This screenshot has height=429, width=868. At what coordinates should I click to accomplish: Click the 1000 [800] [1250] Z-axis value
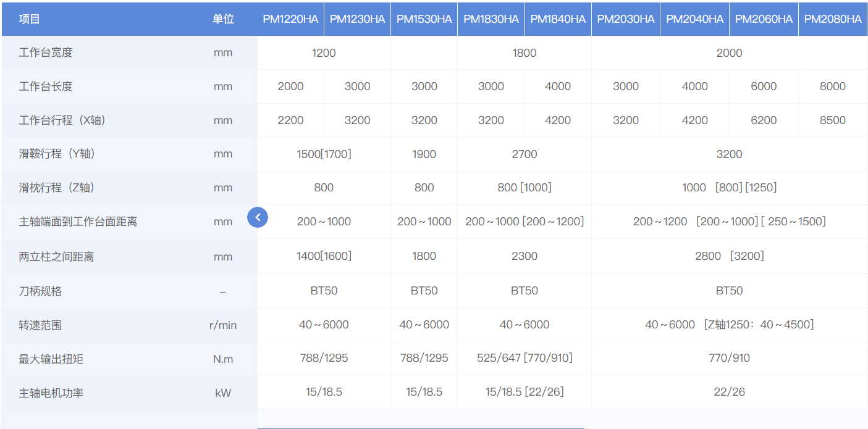729,187
